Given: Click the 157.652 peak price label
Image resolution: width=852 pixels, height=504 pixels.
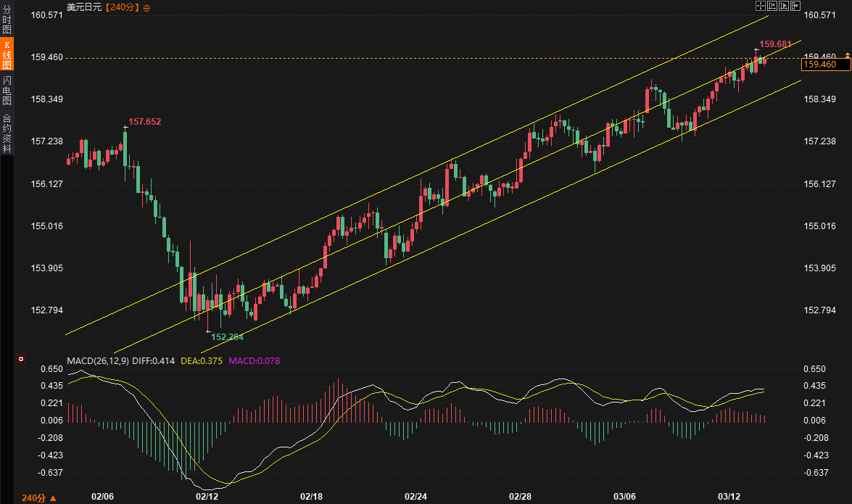Looking at the screenshot, I should tap(144, 121).
